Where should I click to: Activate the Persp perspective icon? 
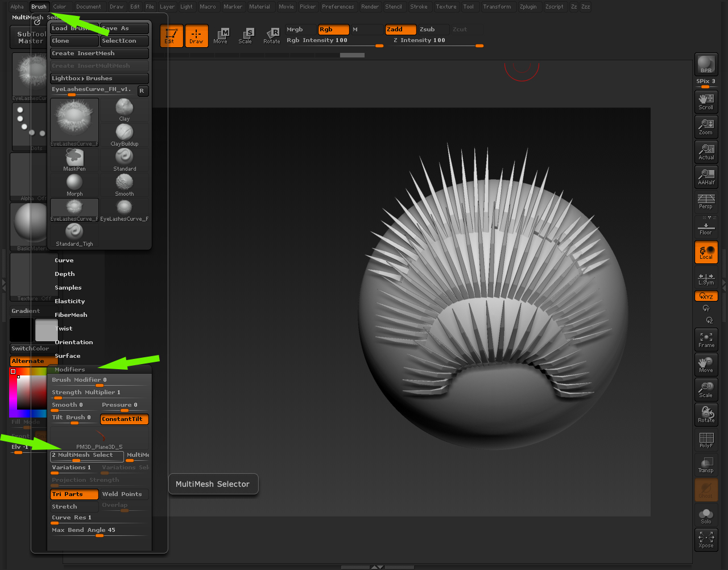pyautogui.click(x=706, y=201)
